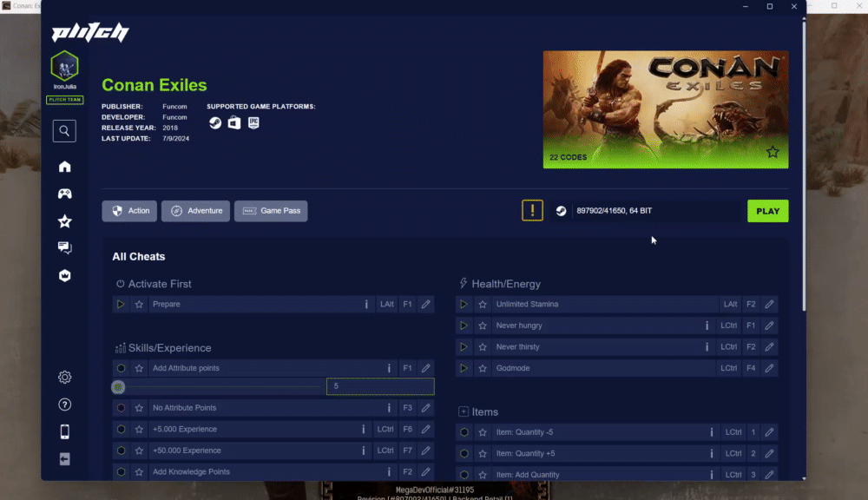Favorite the Add Knowledge Points star
868x500 pixels.
[x=139, y=471]
